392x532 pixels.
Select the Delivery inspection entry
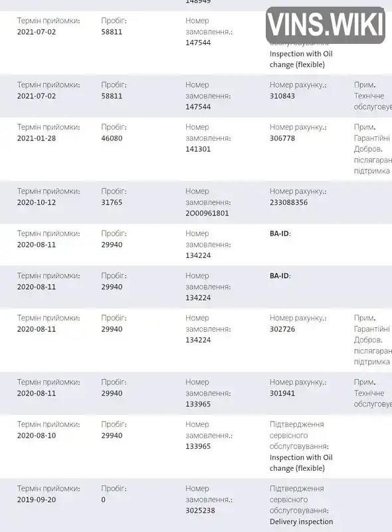coord(301,522)
